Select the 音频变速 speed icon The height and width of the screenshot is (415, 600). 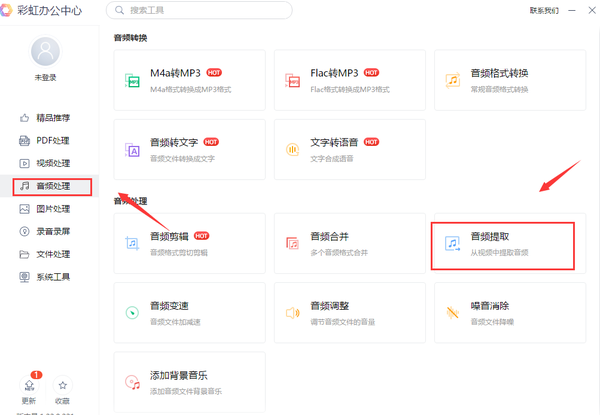(x=132, y=312)
